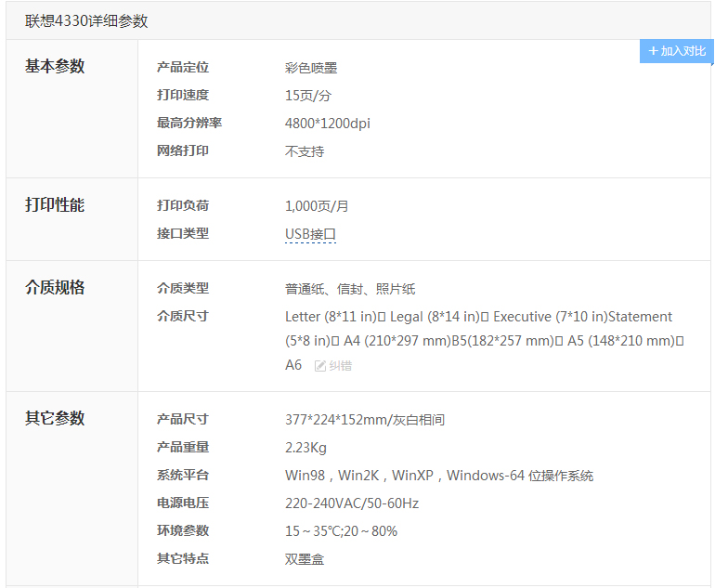Select the value 双墨盒
Viewport: 715px width, 588px height.
(x=305, y=559)
